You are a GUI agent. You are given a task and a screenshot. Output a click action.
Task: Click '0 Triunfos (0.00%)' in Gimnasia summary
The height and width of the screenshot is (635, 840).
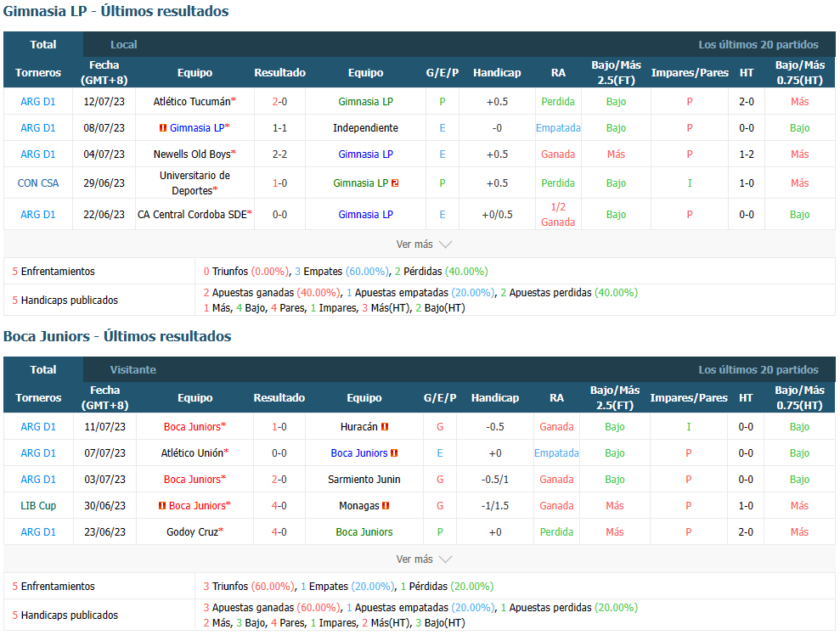246,272
